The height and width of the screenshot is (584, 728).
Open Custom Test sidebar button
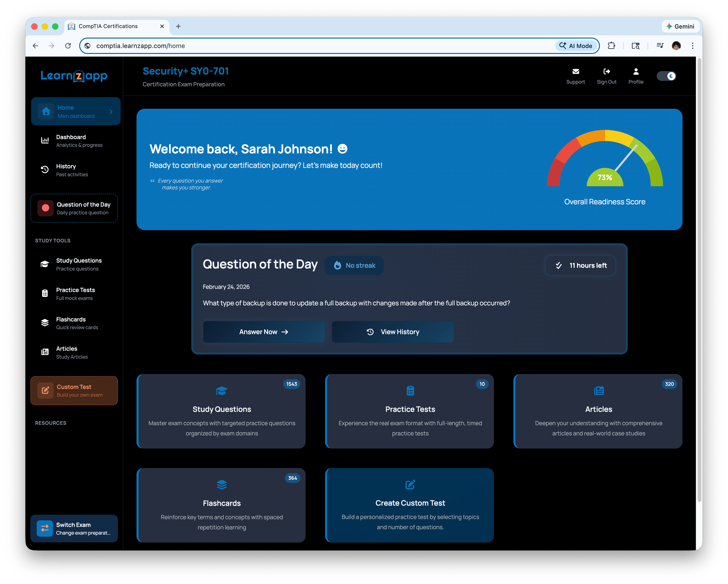74,391
